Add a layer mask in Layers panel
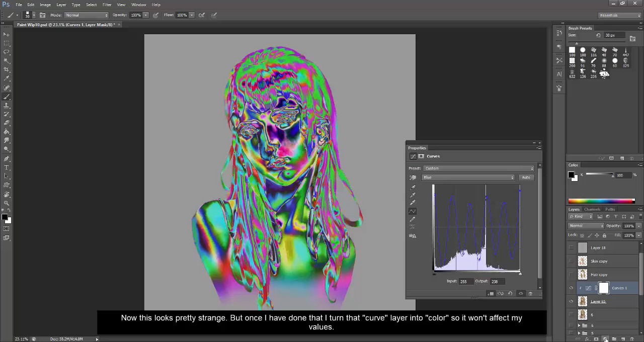 pos(596,339)
